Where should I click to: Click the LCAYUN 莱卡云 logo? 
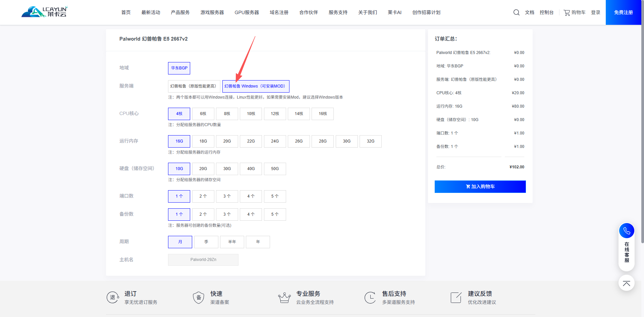click(x=44, y=12)
